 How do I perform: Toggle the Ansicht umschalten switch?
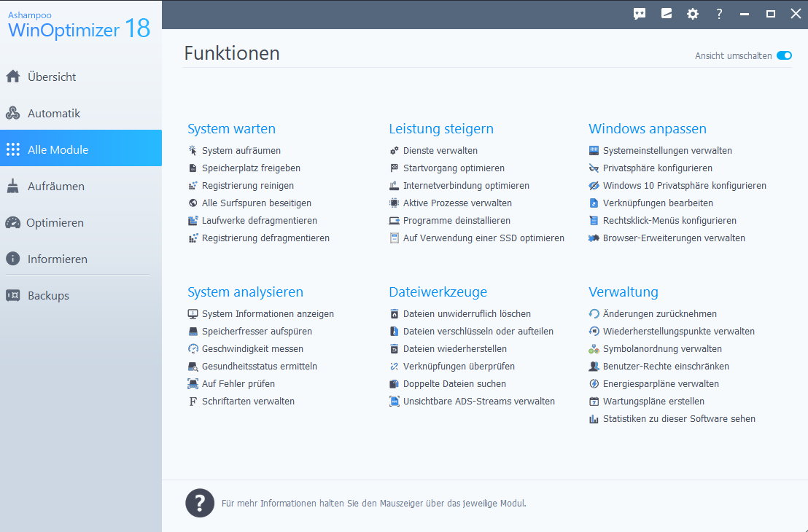pos(784,55)
